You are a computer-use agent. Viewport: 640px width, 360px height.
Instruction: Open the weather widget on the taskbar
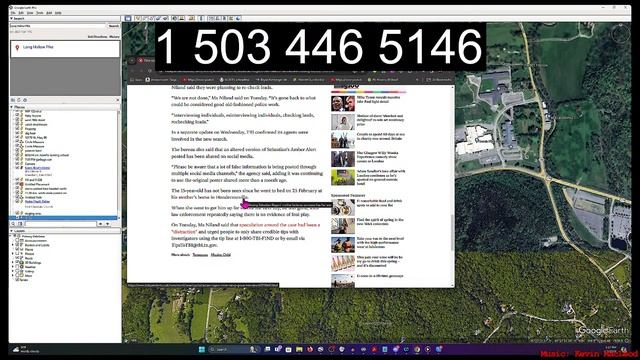pos(25,349)
